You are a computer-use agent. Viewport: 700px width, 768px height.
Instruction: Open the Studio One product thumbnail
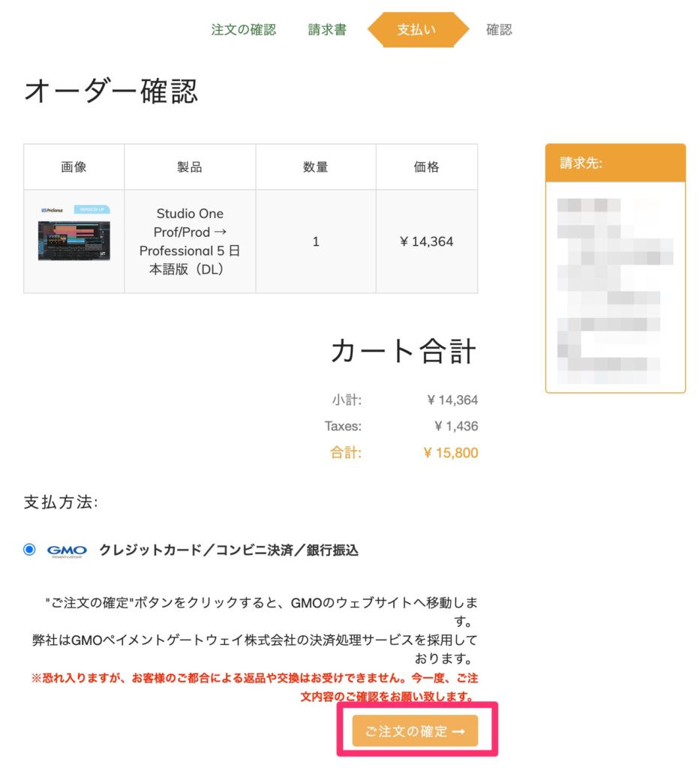coord(74,233)
